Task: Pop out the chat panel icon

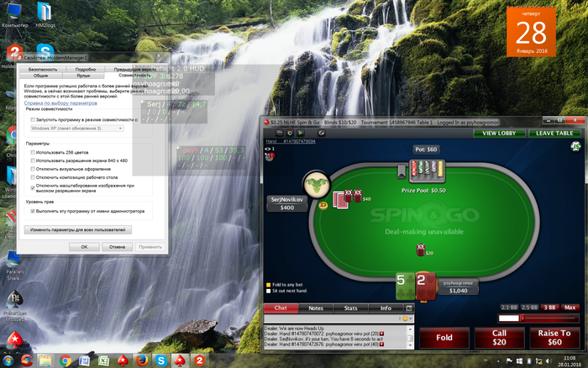Action: coord(409,308)
